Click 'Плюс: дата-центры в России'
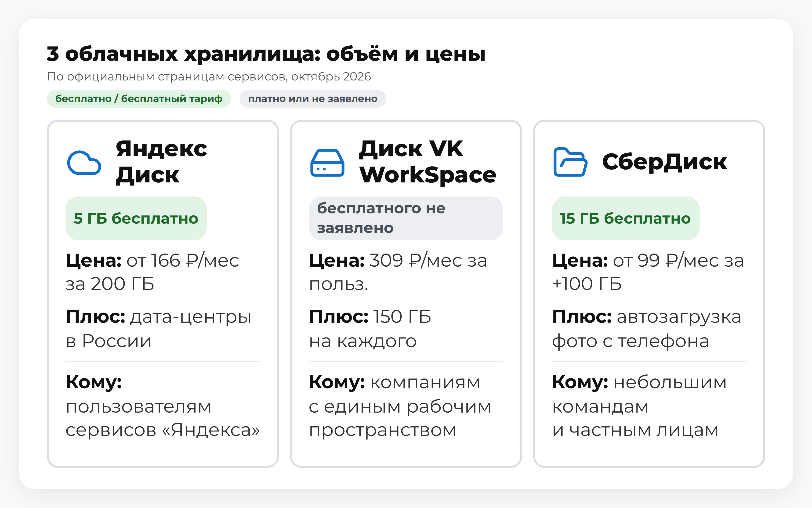812x508 pixels. click(x=159, y=329)
